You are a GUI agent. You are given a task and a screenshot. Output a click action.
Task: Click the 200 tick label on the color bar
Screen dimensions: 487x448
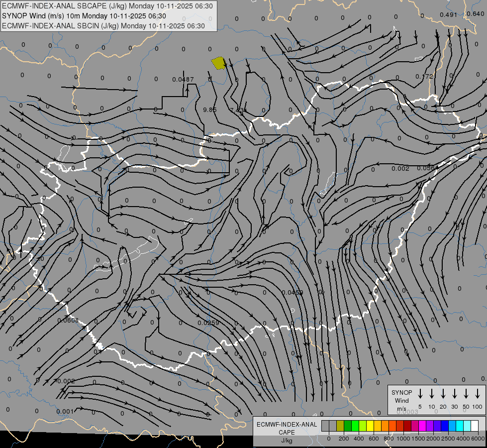tap(344, 439)
